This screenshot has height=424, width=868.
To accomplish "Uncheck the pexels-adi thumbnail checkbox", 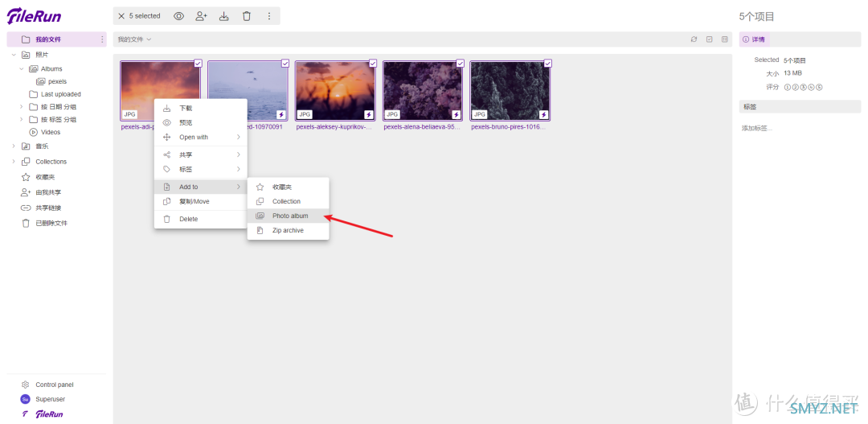I will point(198,64).
